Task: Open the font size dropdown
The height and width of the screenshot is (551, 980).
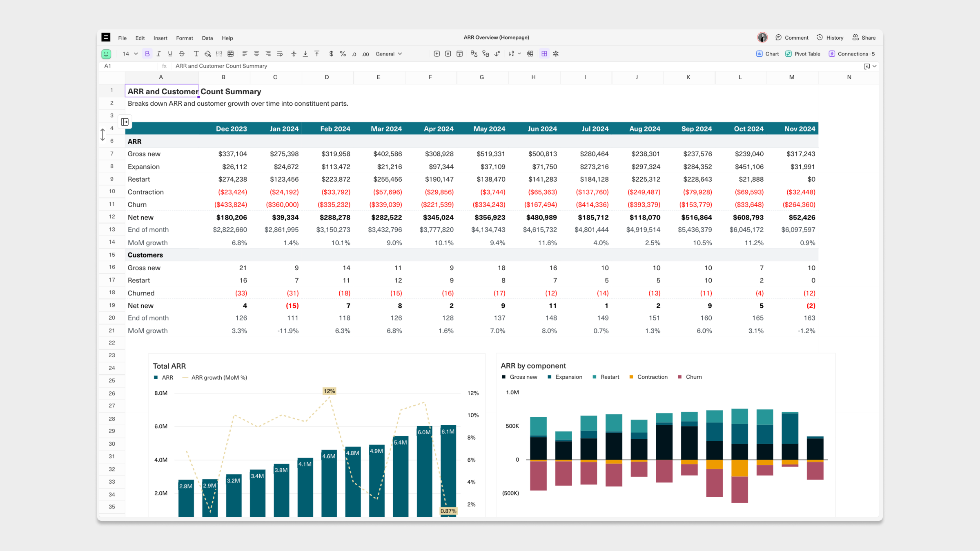Action: point(136,54)
